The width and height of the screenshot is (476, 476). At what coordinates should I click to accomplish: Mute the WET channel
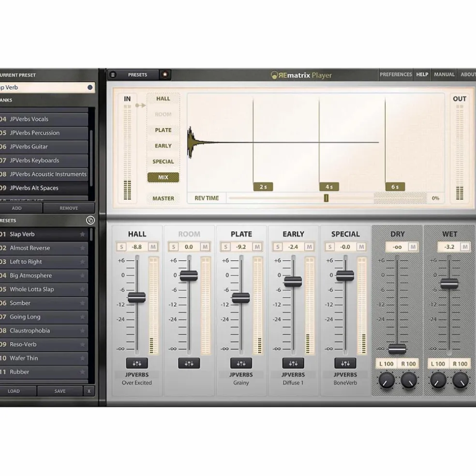pos(465,247)
